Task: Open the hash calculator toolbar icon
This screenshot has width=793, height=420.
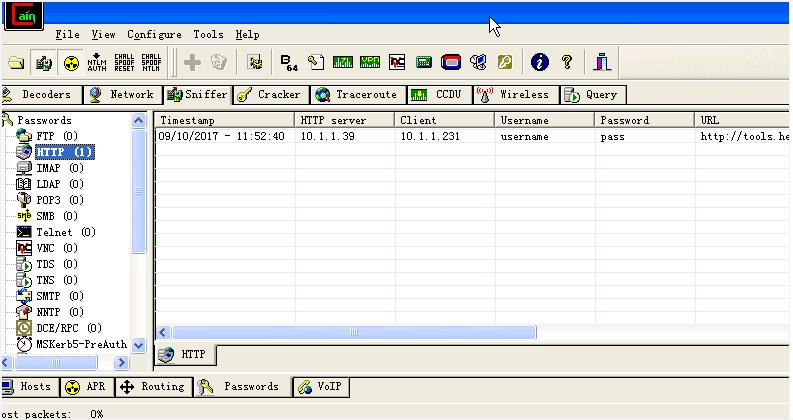Action: pyautogui.click(x=424, y=63)
